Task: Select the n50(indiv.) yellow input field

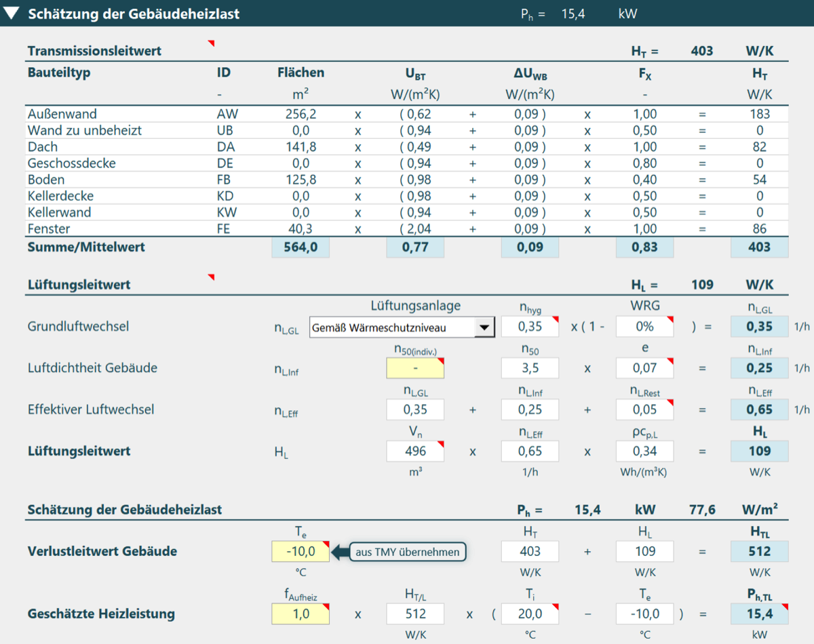Action: point(415,368)
